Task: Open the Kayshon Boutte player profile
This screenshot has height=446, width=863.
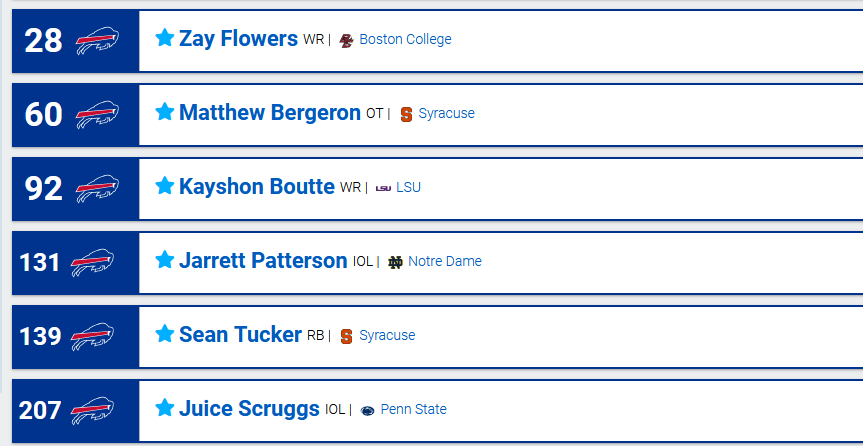Action: 256,187
